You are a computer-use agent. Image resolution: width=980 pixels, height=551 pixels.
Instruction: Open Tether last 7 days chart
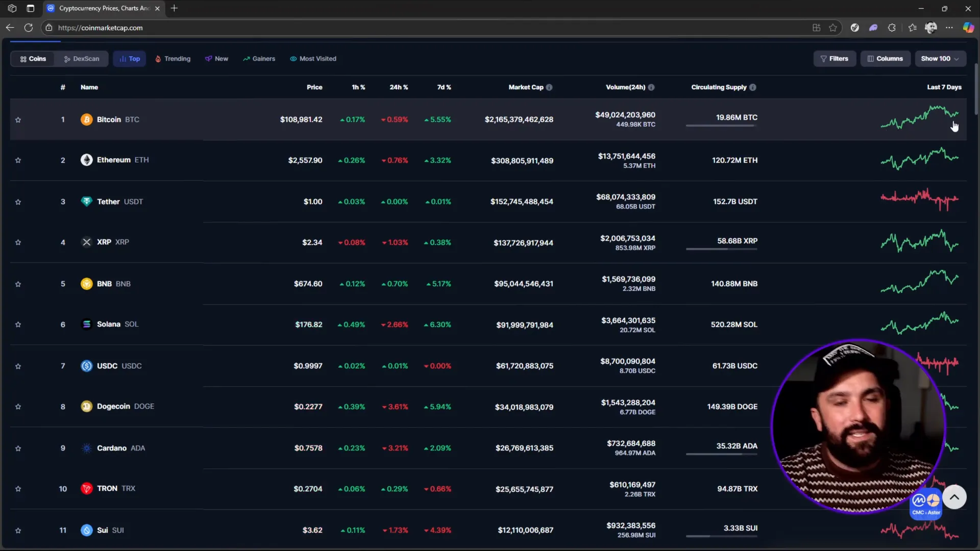coord(920,199)
